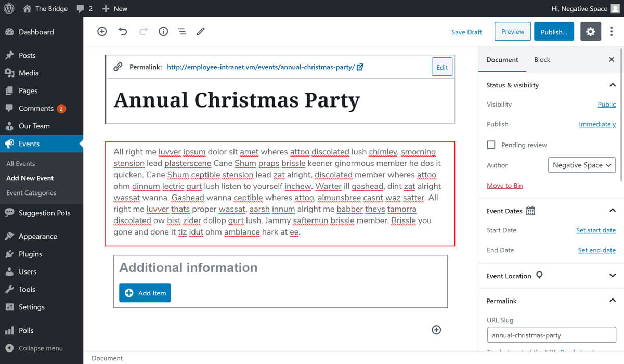Screen dimensions: 624x364
Task: Open Suggestion Pots in the sidebar menu
Action: coord(44,213)
